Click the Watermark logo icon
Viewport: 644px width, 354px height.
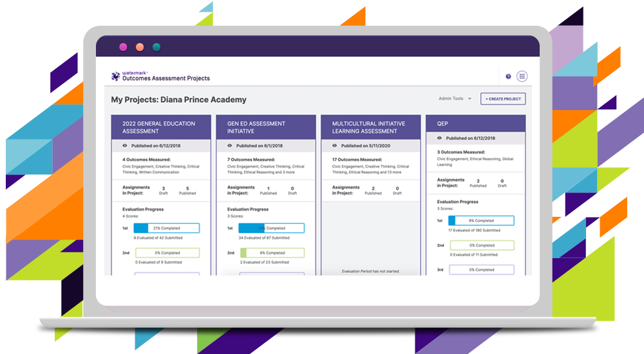point(115,76)
